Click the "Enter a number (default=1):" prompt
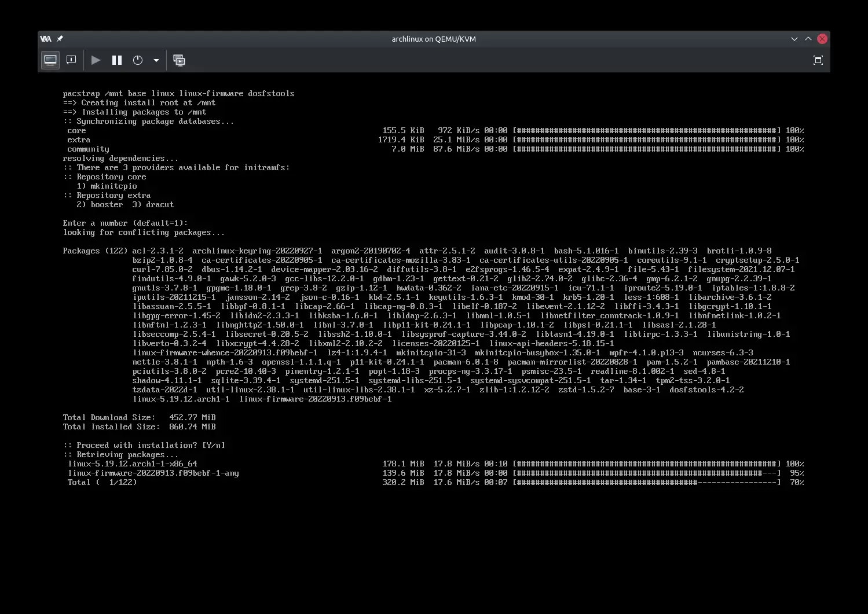 coord(125,223)
